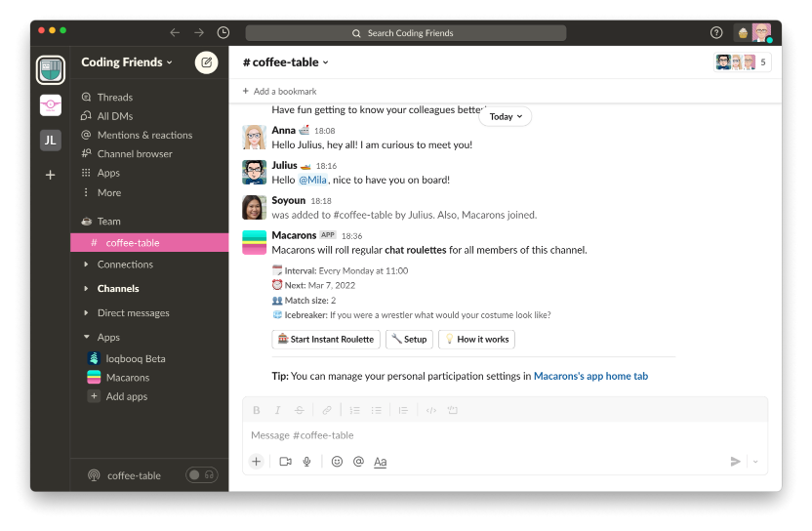Switch to the JL workspace
The image size is (812, 531).
[51, 141]
